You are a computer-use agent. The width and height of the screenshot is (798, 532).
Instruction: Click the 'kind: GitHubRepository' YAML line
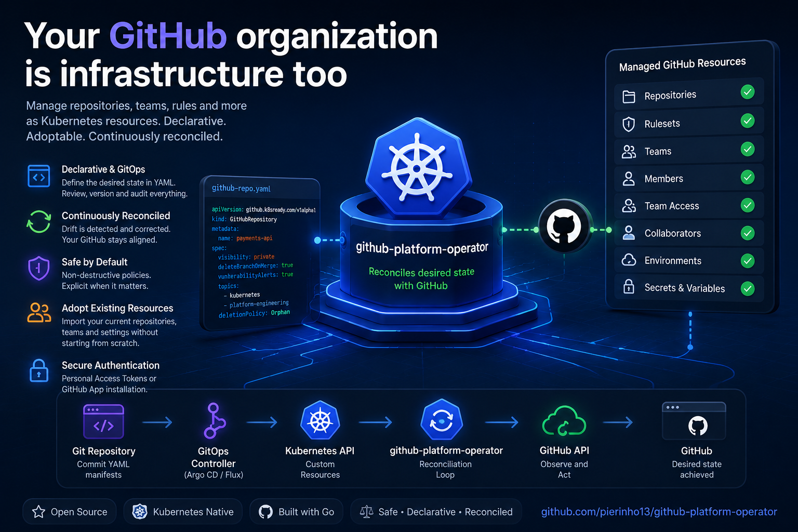coord(244,219)
